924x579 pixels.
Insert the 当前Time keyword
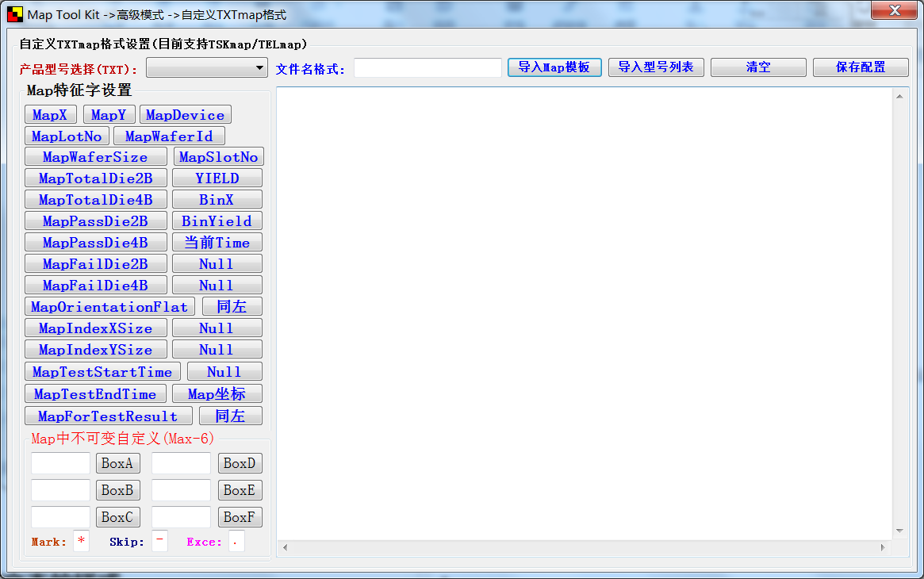[x=217, y=242]
